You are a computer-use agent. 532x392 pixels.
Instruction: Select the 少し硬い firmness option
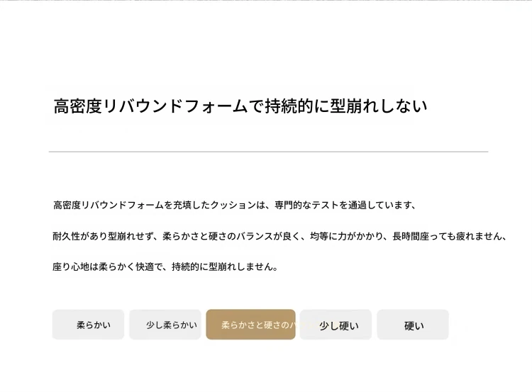tap(336, 325)
